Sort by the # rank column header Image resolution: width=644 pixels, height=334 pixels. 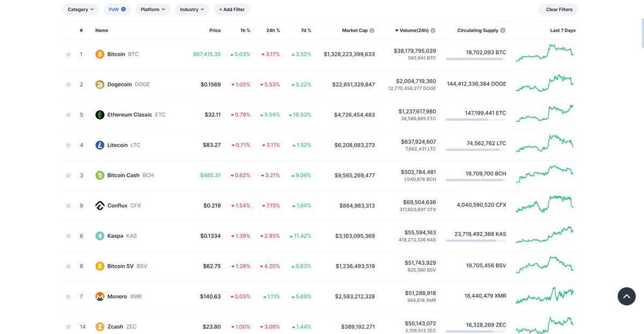pos(81,31)
